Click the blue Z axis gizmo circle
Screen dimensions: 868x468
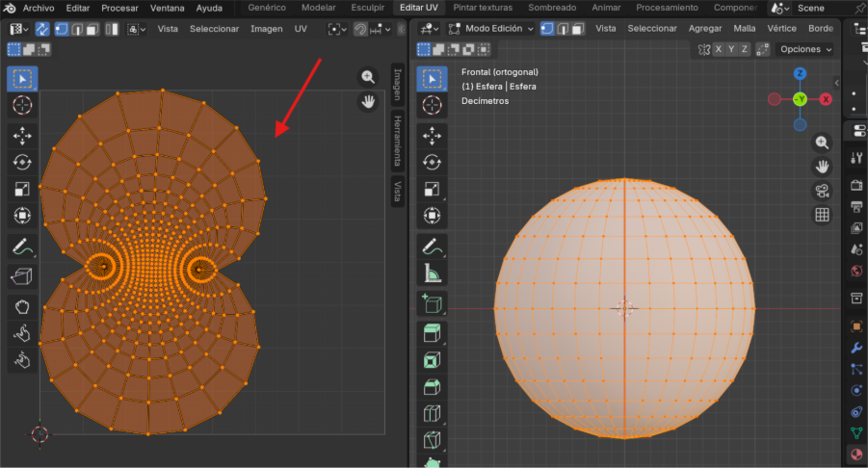pyautogui.click(x=800, y=74)
